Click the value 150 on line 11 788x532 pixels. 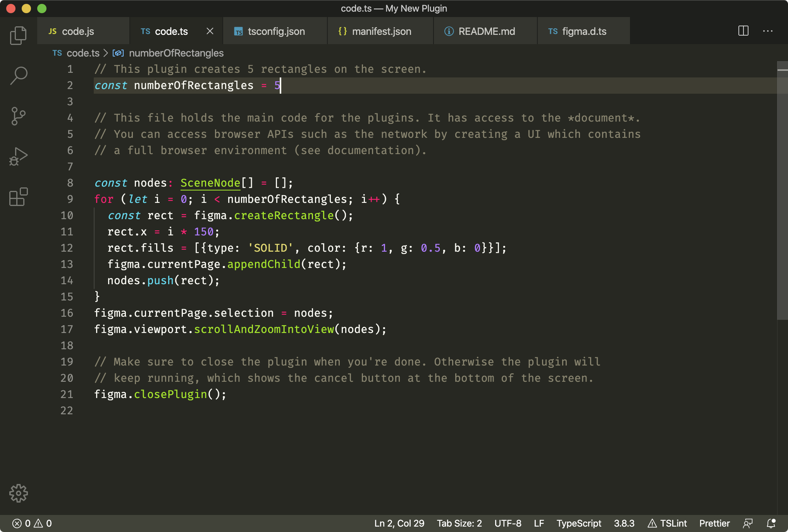click(x=204, y=232)
